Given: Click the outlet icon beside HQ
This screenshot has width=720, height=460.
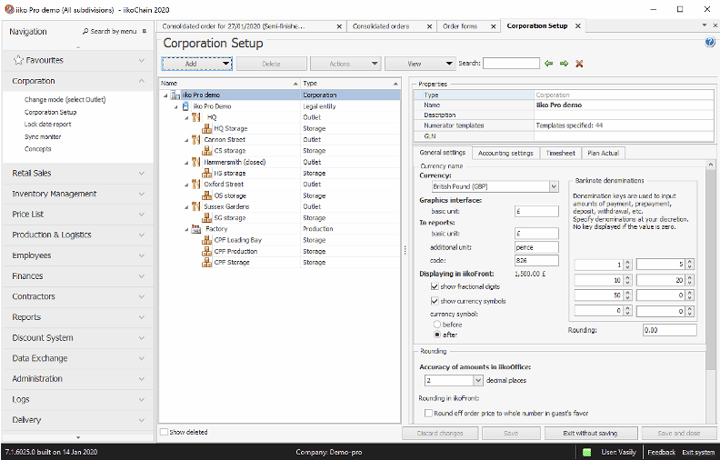Looking at the screenshot, I should coord(196,118).
